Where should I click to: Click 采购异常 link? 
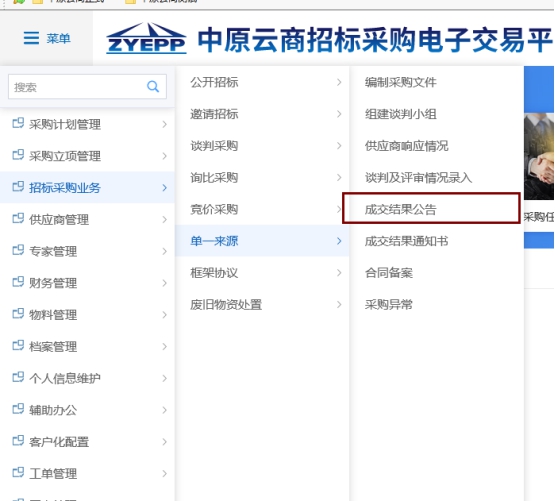pos(389,304)
